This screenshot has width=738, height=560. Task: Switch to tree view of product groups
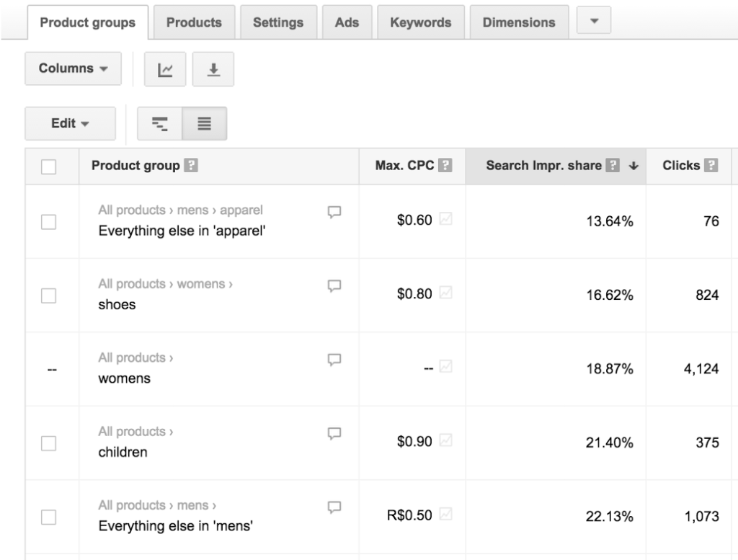[159, 123]
